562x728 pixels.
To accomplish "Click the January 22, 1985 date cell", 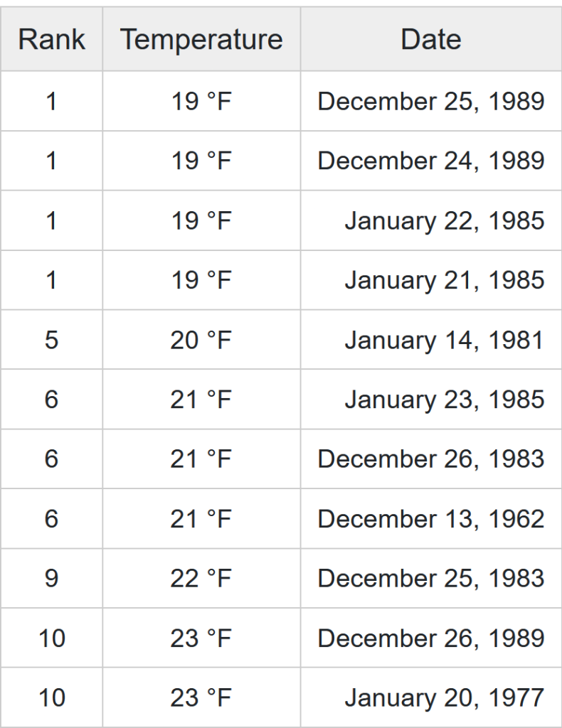I will tap(445, 220).
